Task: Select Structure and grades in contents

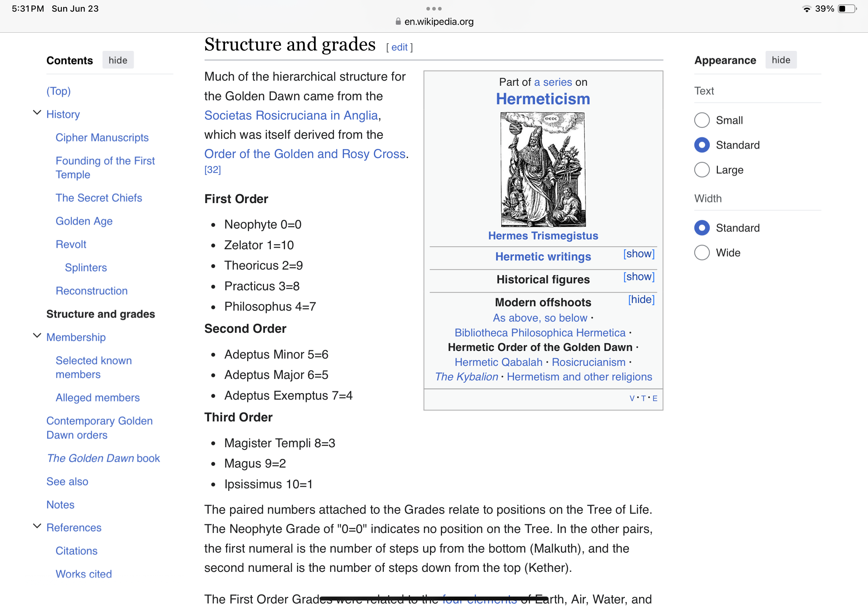Action: (x=101, y=314)
